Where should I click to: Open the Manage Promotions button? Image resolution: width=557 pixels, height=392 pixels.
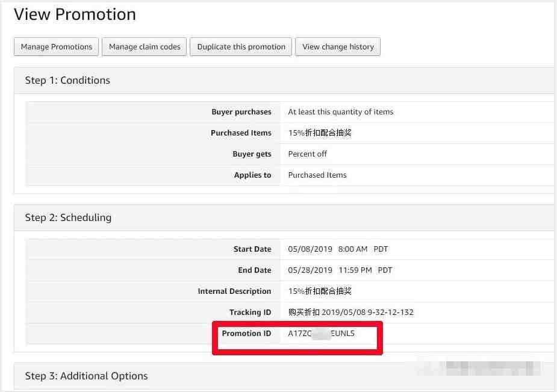pos(56,47)
